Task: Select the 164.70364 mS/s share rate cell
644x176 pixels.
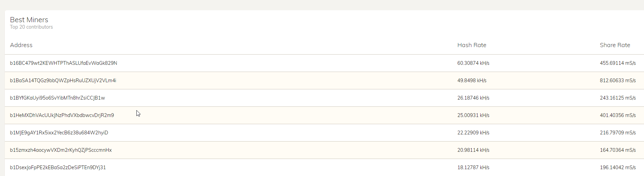Action: 618,150
